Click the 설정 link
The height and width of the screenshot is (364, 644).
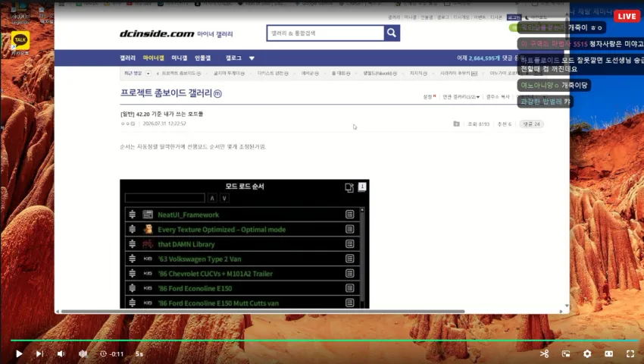pyautogui.click(x=429, y=97)
